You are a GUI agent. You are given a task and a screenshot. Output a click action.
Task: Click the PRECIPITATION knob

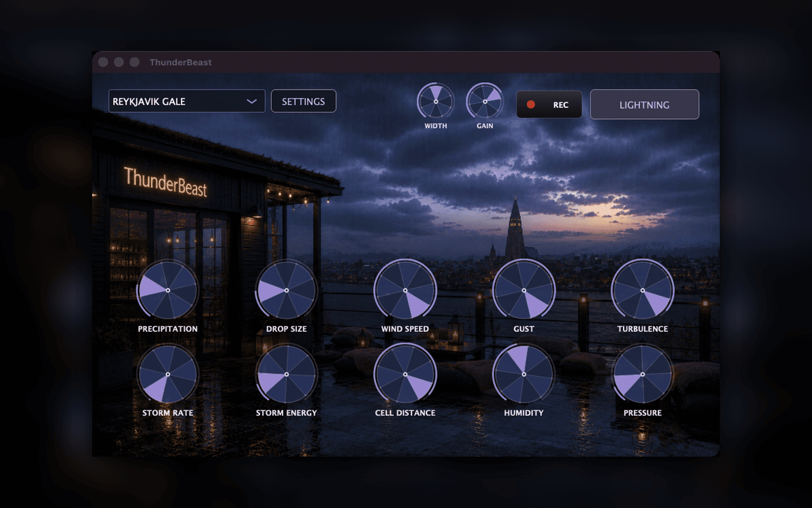pyautogui.click(x=168, y=290)
